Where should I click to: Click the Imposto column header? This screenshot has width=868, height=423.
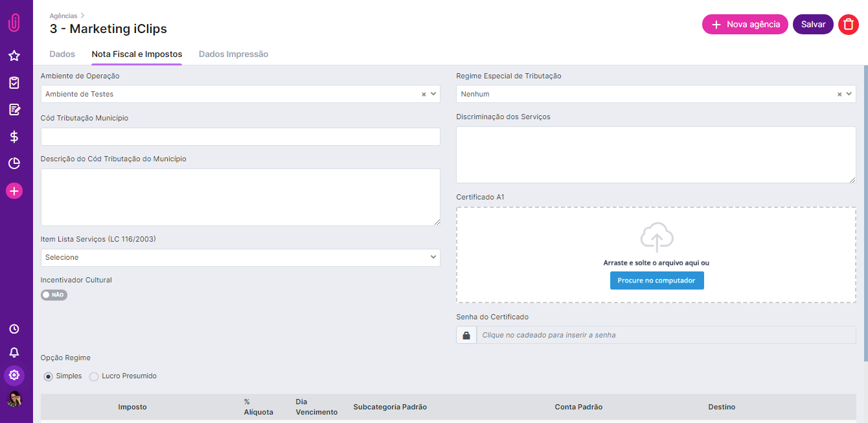click(132, 407)
